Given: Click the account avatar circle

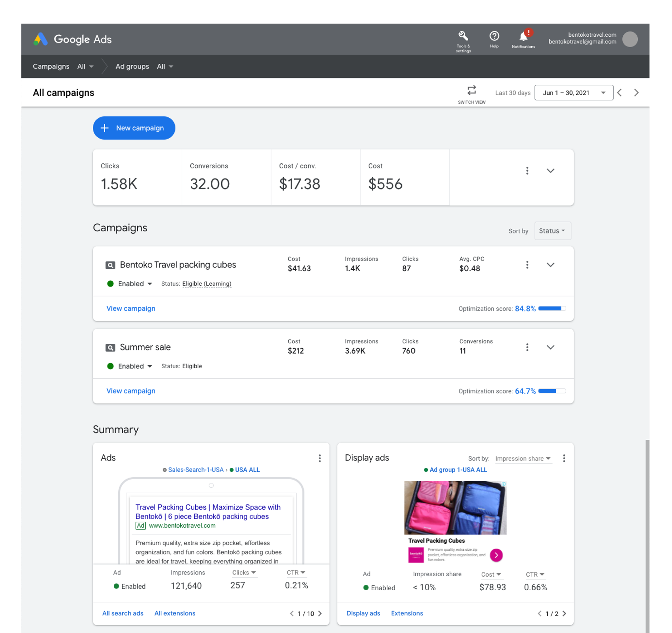Looking at the screenshot, I should (630, 39).
